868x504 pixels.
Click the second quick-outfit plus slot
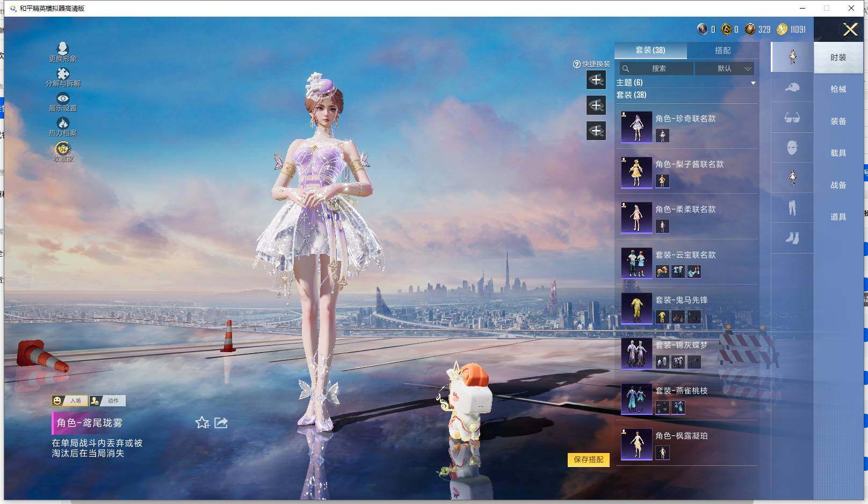click(596, 105)
